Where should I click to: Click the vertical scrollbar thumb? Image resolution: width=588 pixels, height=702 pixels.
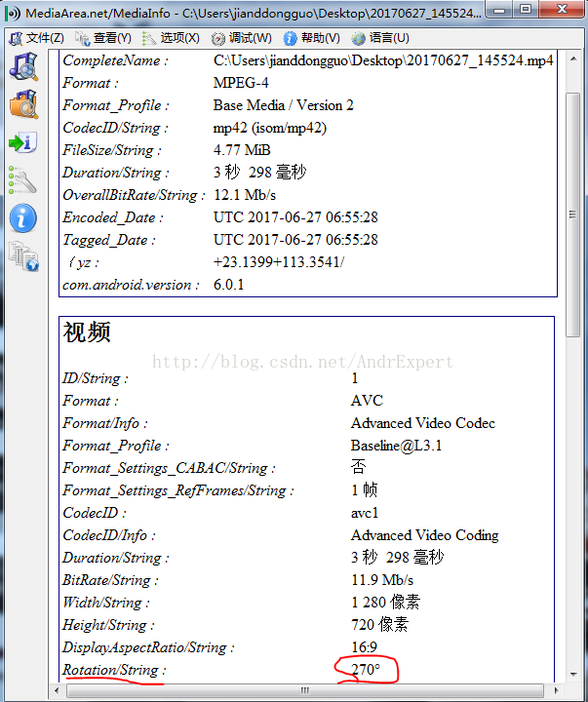tap(572, 214)
